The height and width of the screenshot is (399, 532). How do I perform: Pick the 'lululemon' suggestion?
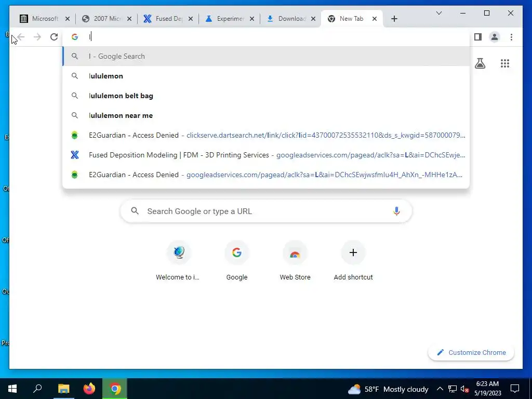(266, 76)
